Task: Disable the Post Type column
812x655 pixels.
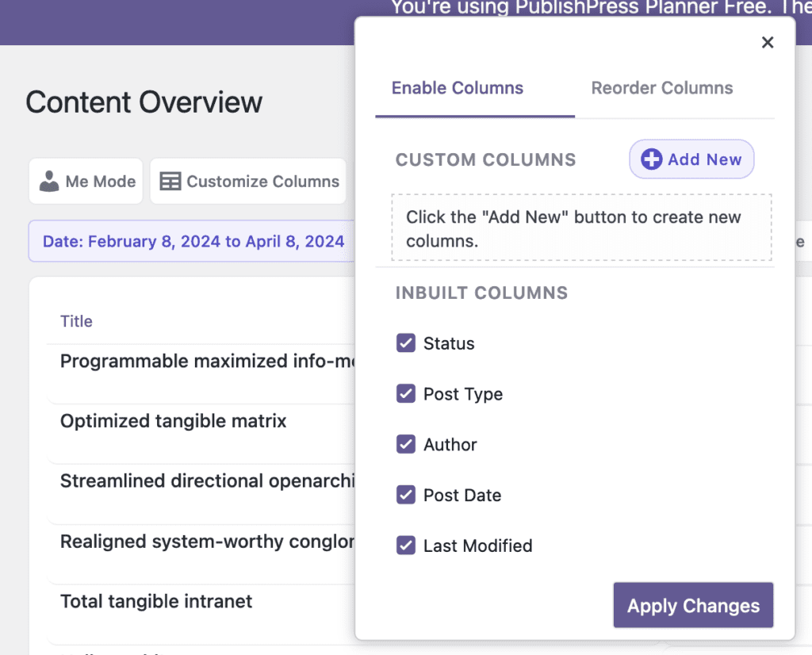Action: [406, 393]
